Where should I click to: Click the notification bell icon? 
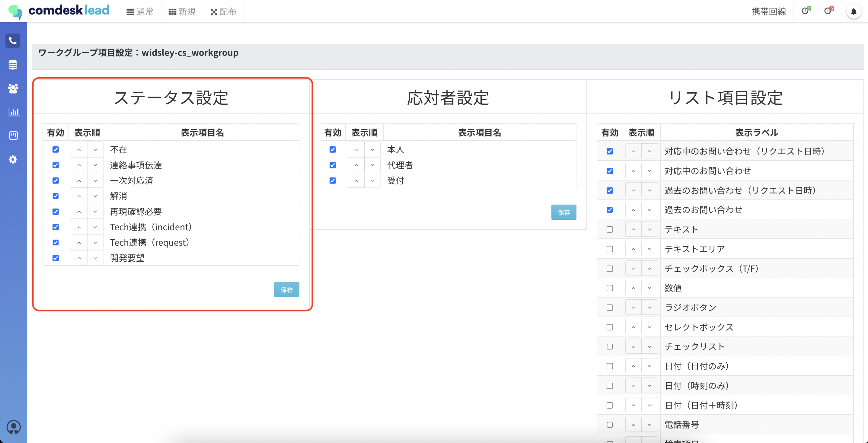[x=853, y=12]
